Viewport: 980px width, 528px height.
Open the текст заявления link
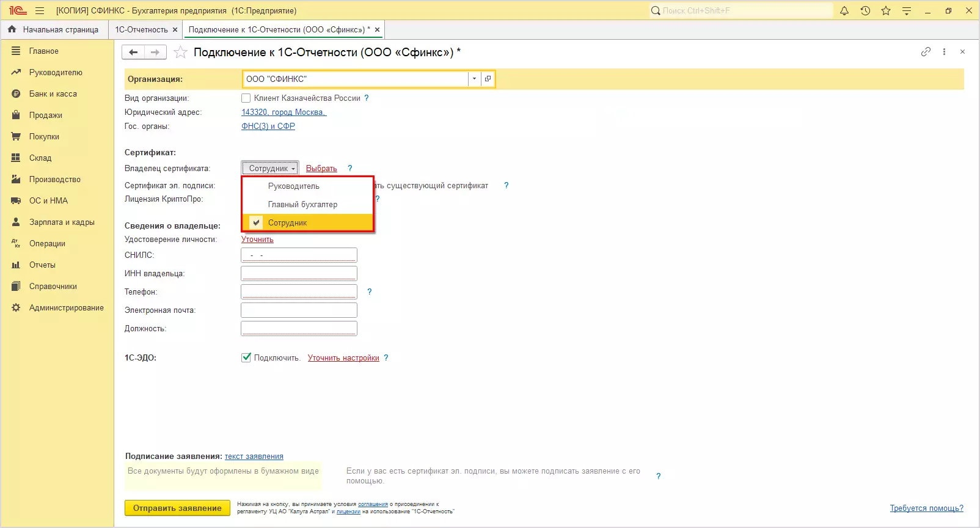pos(254,456)
